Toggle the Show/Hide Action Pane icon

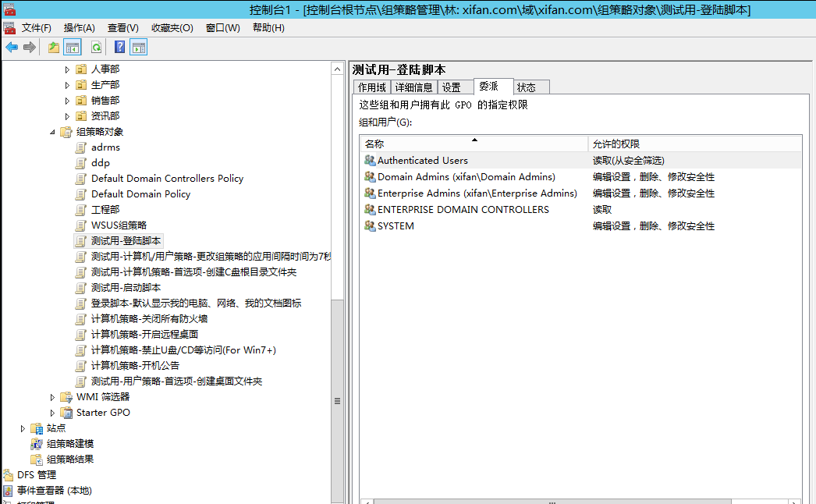pyautogui.click(x=138, y=48)
